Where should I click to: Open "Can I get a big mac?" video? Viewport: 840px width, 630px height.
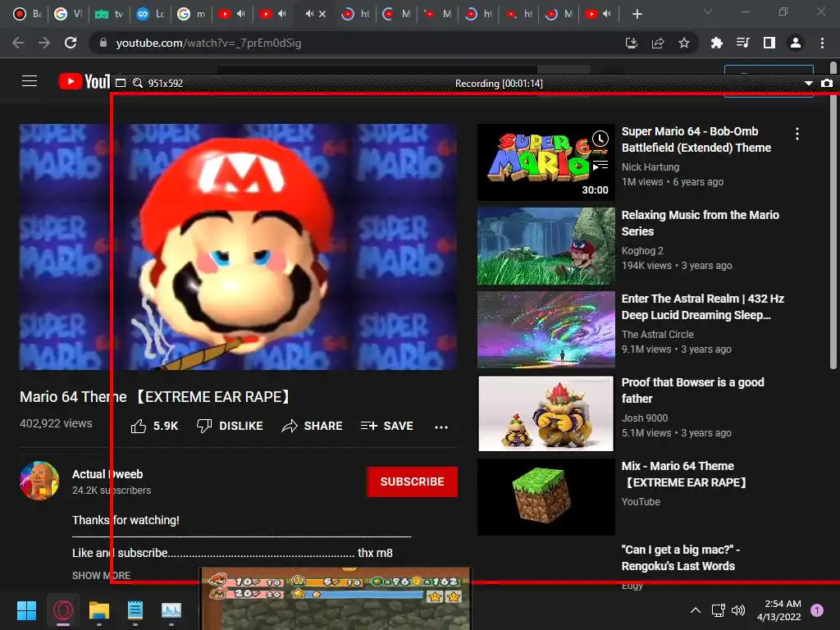(680, 558)
